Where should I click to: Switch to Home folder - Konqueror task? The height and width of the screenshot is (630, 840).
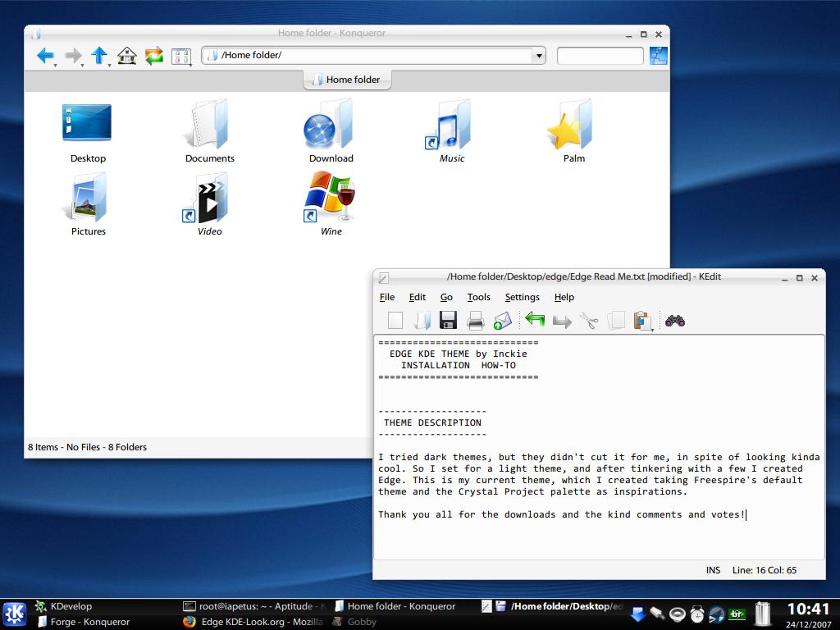[x=395, y=606]
